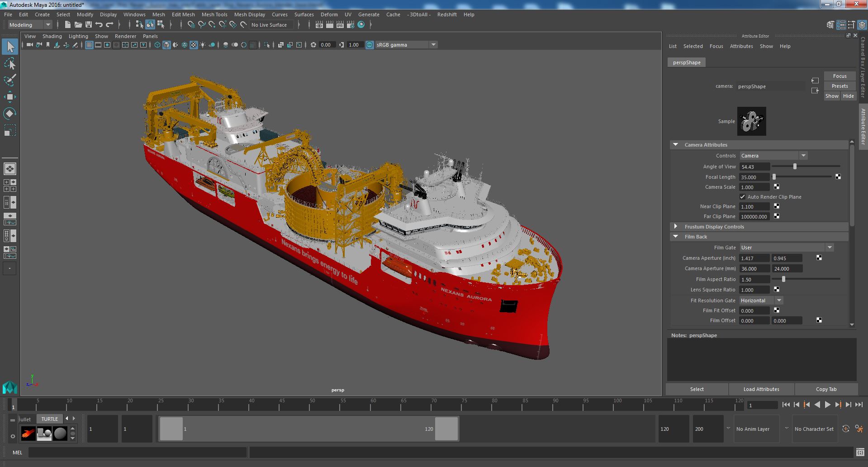Select by object type icon
868x467 pixels.
click(150, 25)
